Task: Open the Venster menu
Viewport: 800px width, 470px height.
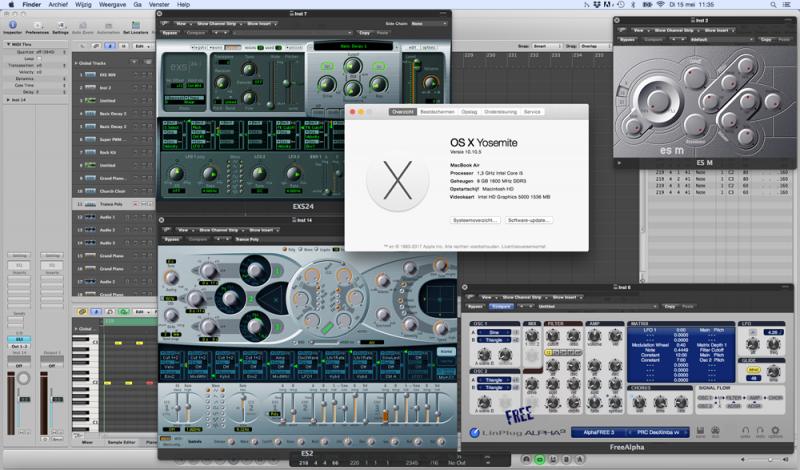Action: tap(159, 5)
